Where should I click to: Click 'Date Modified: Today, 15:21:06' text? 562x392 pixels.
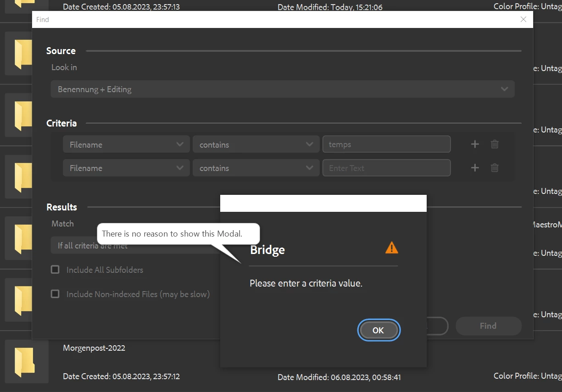coord(330,7)
